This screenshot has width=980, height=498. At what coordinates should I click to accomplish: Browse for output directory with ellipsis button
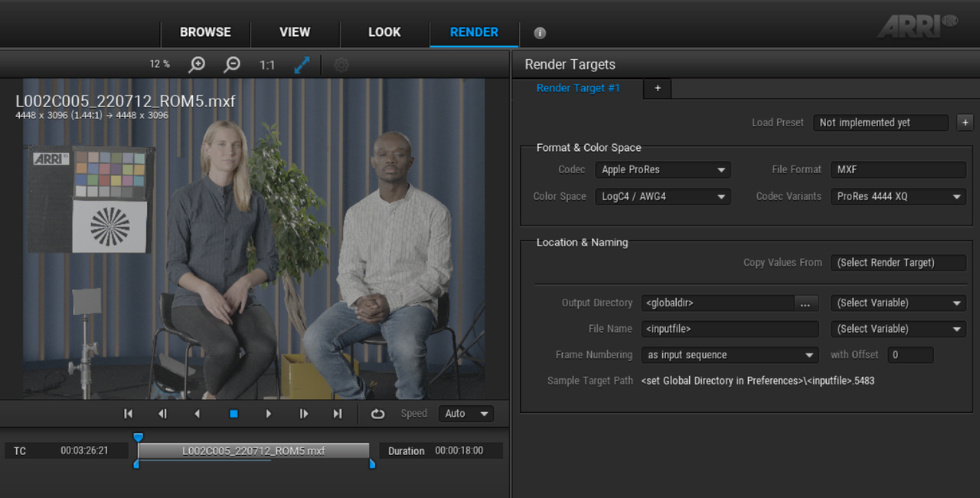[805, 303]
